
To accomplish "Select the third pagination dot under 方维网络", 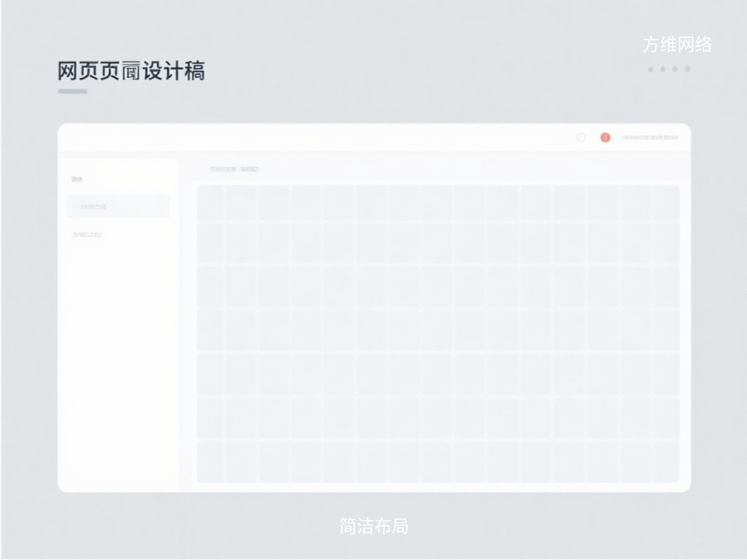I will 676,69.
